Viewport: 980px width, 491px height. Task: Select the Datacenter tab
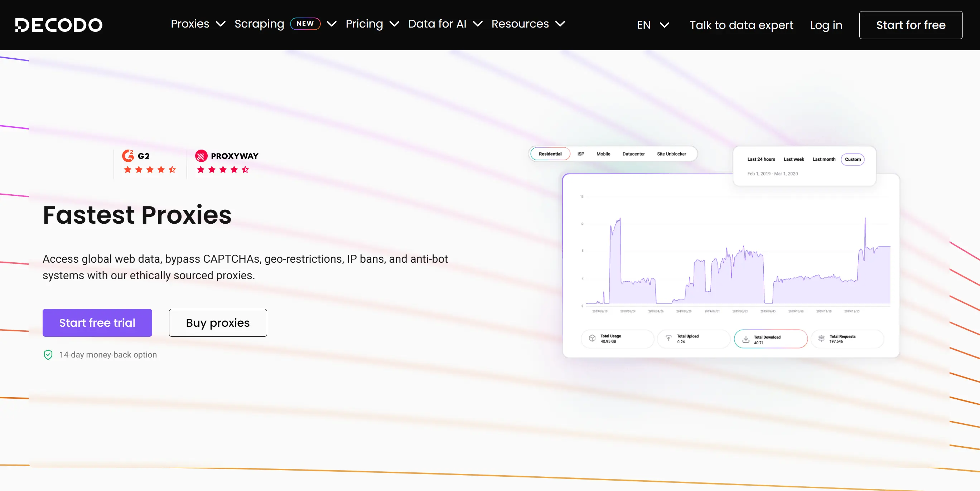tap(634, 154)
